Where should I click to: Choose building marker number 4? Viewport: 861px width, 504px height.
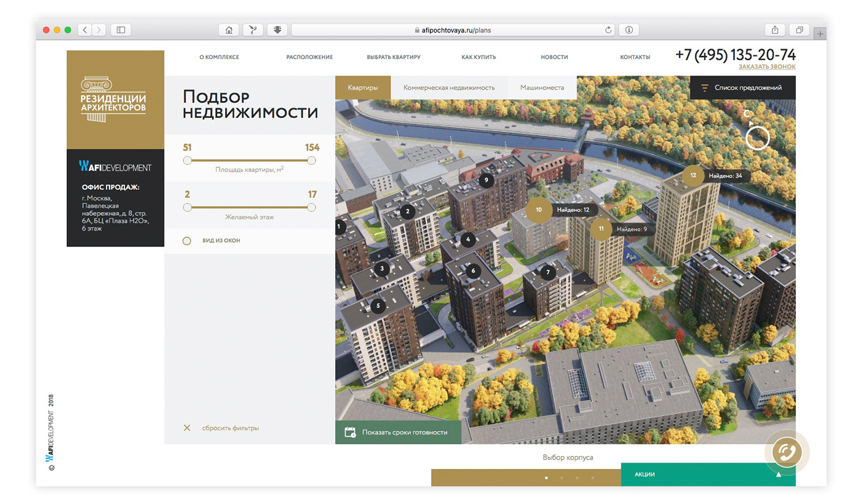[x=468, y=240]
